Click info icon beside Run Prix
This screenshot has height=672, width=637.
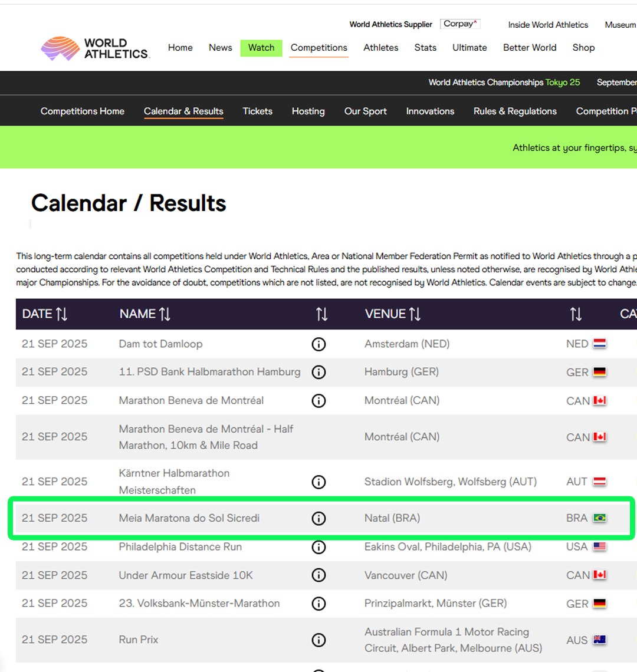[318, 640]
